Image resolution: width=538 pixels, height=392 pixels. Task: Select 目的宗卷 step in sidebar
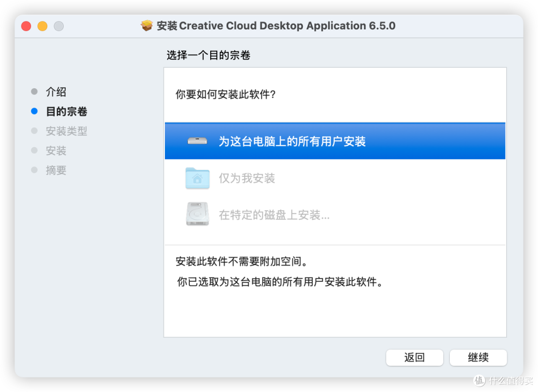(x=67, y=111)
